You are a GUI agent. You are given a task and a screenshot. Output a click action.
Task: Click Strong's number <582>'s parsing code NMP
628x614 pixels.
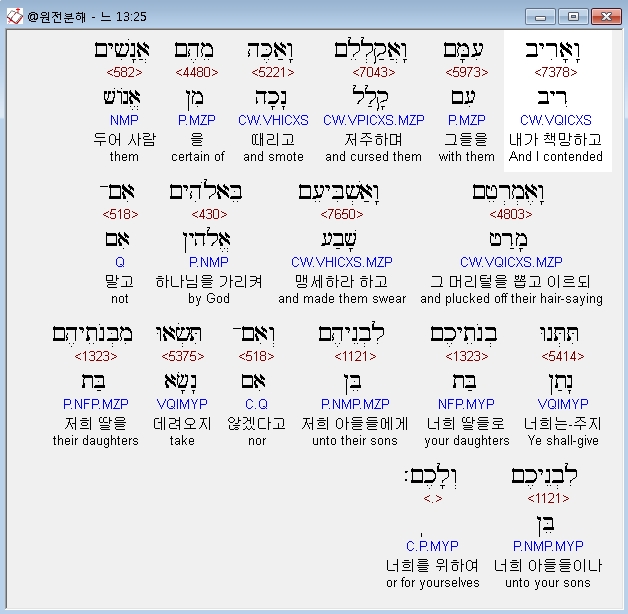tap(124, 120)
